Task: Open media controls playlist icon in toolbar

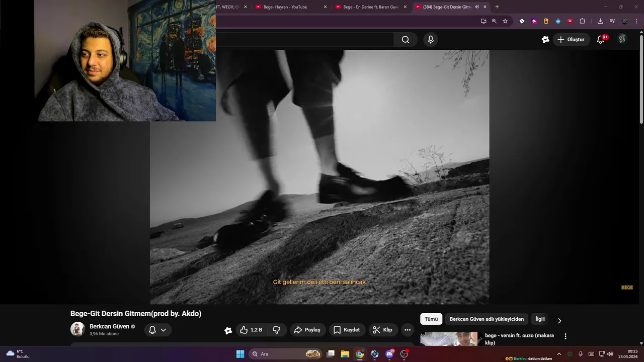Action: 612,21
